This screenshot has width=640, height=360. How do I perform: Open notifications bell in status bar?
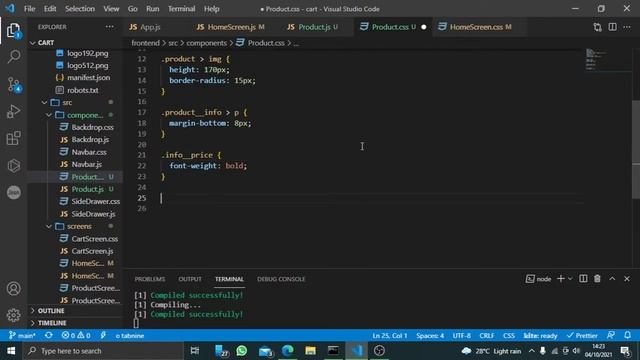click(627, 336)
